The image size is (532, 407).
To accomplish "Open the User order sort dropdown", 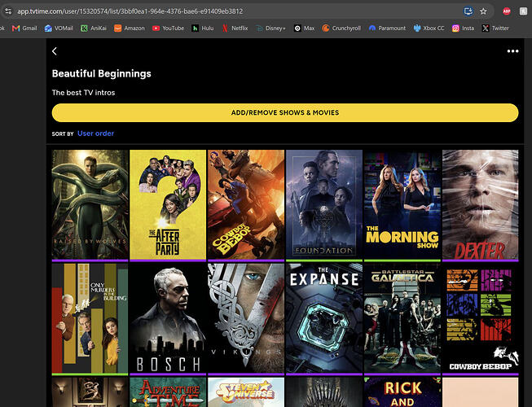I will pyautogui.click(x=95, y=133).
